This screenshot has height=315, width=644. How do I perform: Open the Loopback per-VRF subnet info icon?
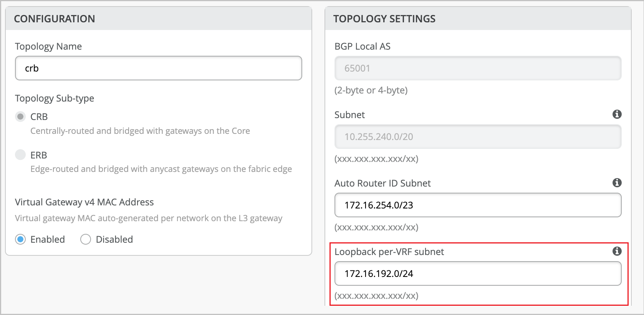point(618,251)
